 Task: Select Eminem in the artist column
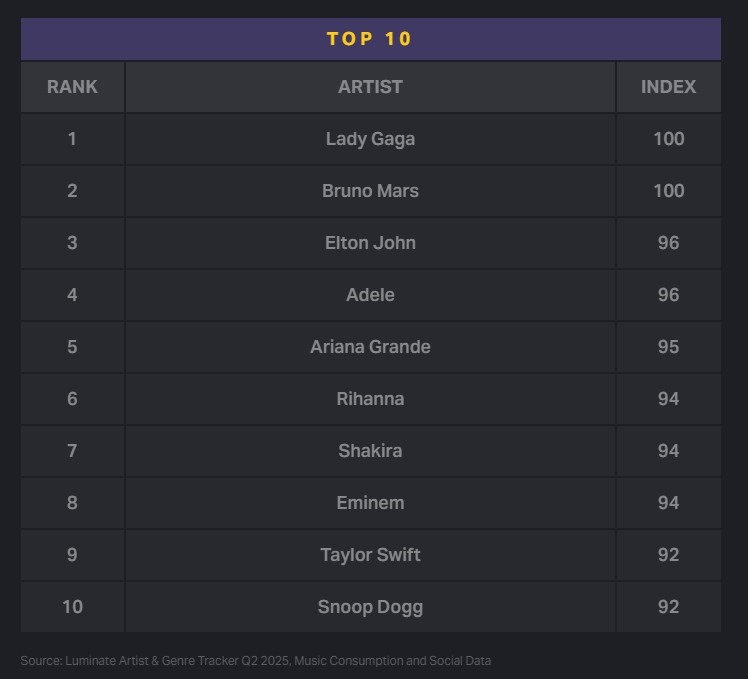[370, 503]
